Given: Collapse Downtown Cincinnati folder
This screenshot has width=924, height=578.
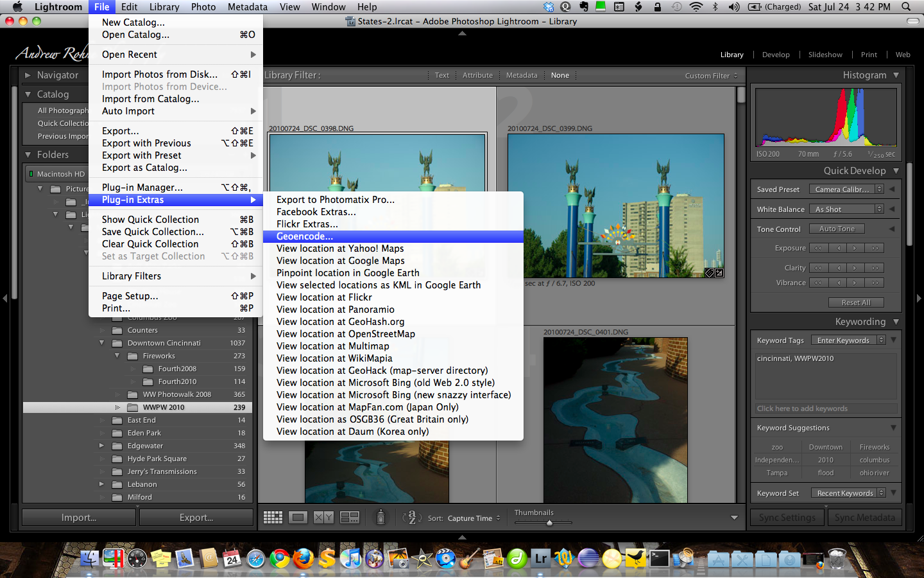Looking at the screenshot, I should point(101,343).
